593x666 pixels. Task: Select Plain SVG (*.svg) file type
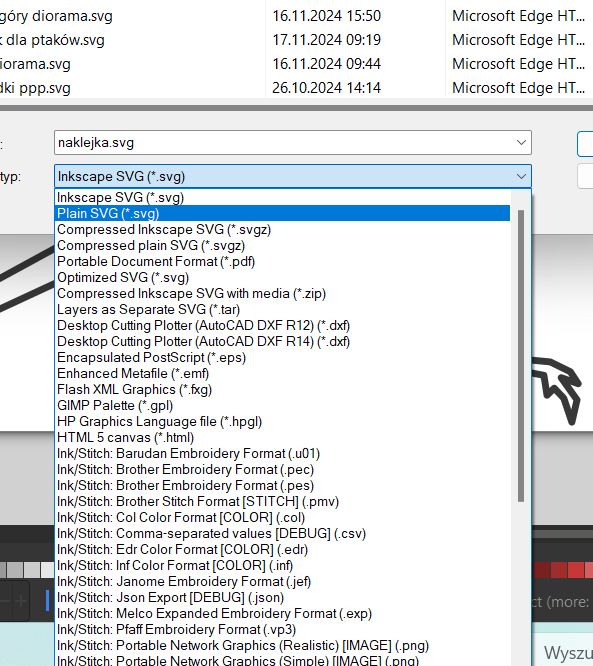(282, 213)
